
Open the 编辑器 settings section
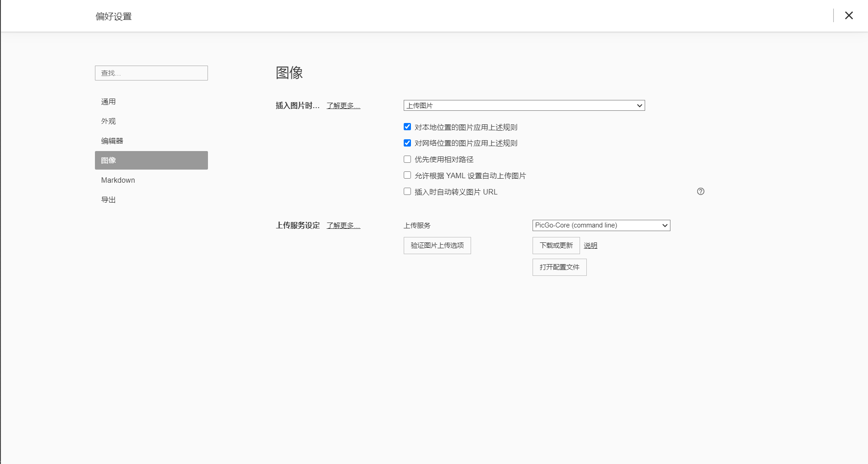pyautogui.click(x=151, y=141)
